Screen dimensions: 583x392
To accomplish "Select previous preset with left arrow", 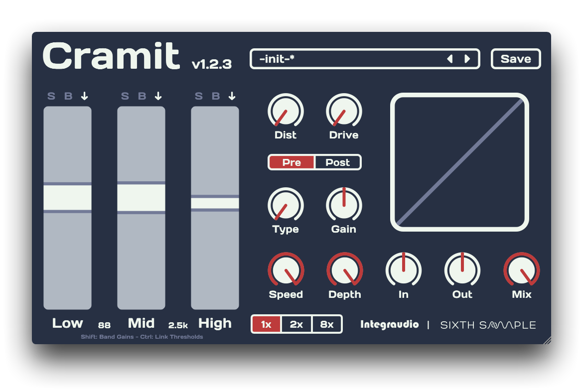I will [x=450, y=59].
